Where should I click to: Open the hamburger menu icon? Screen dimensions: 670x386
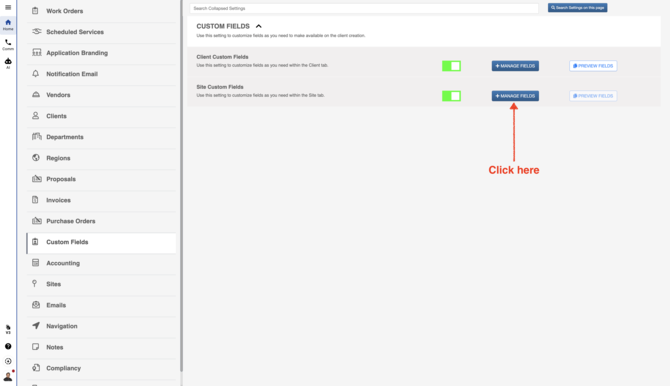pos(8,7)
